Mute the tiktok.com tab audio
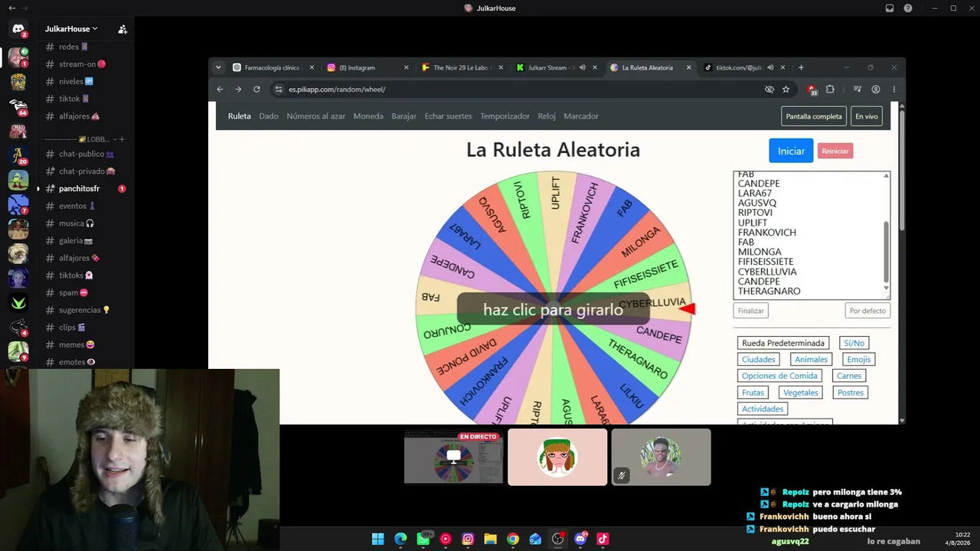980x551 pixels. [x=770, y=67]
